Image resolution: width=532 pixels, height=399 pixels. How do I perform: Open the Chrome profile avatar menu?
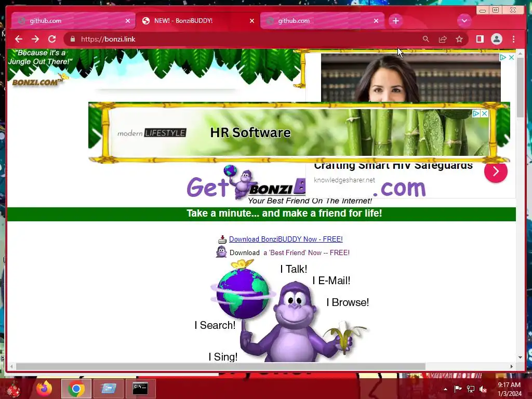496,39
